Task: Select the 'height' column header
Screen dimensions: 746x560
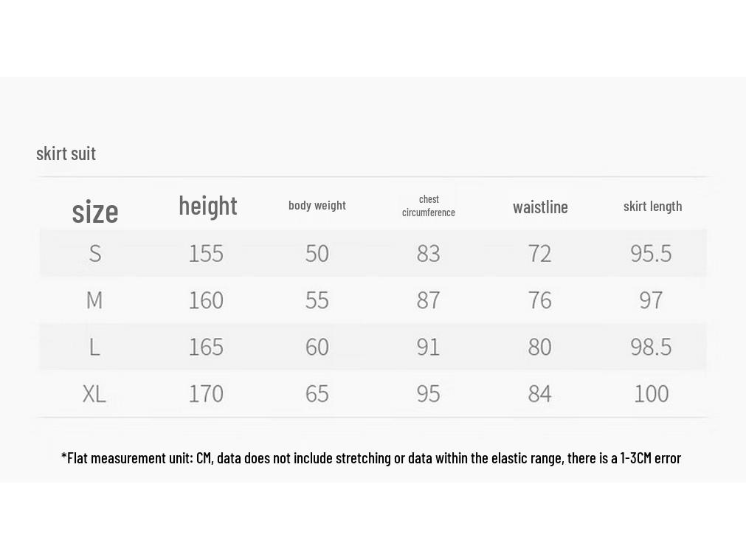Action: click(208, 206)
